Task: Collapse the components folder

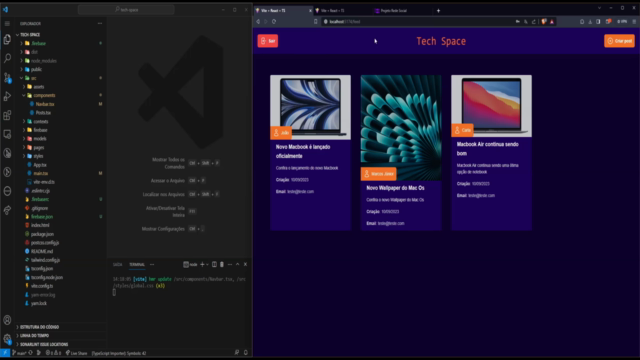Action: pyautogui.click(x=44, y=95)
